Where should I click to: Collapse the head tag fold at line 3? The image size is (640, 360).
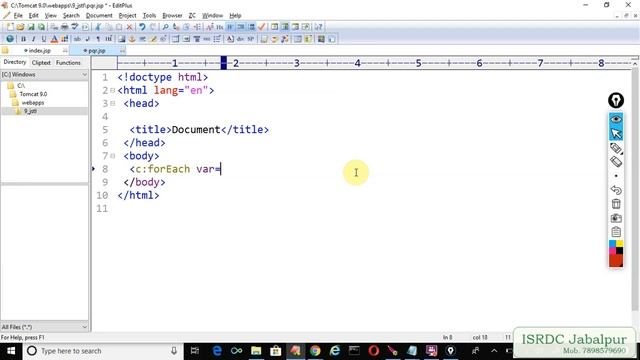pos(113,104)
